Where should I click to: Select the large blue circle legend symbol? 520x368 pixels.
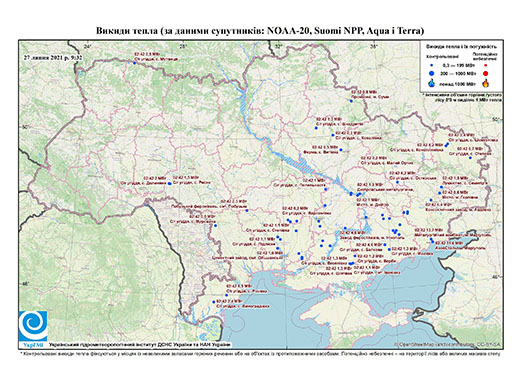click(432, 73)
